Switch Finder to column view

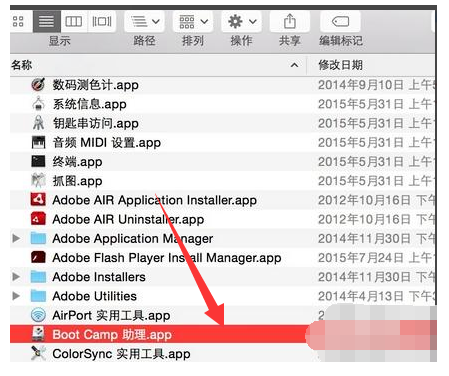coord(74,22)
